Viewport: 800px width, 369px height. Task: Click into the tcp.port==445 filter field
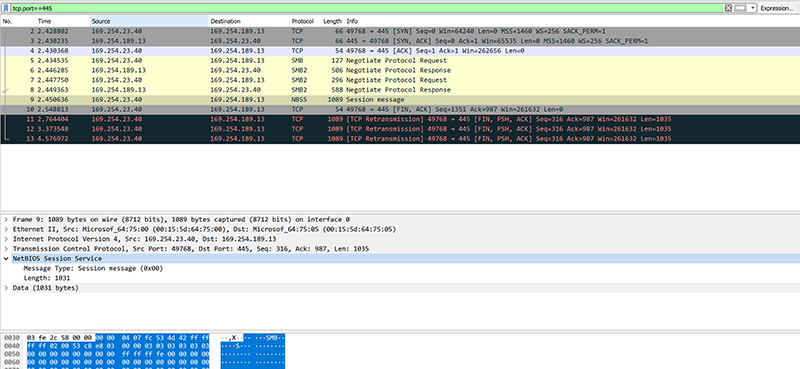(x=366, y=8)
